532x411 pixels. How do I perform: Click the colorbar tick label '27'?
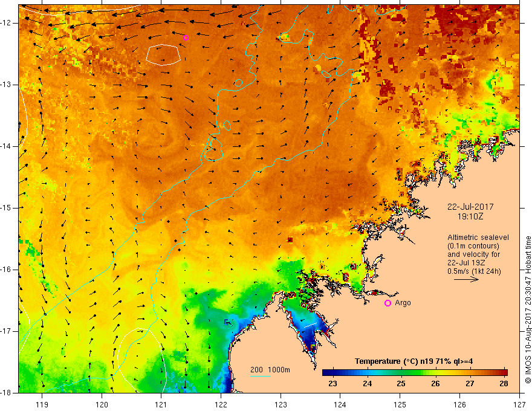470,384
